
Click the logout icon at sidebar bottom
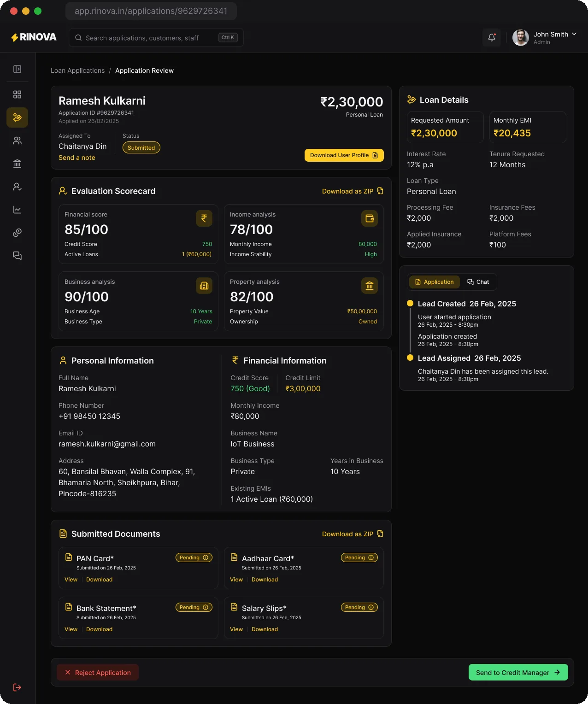tap(17, 687)
